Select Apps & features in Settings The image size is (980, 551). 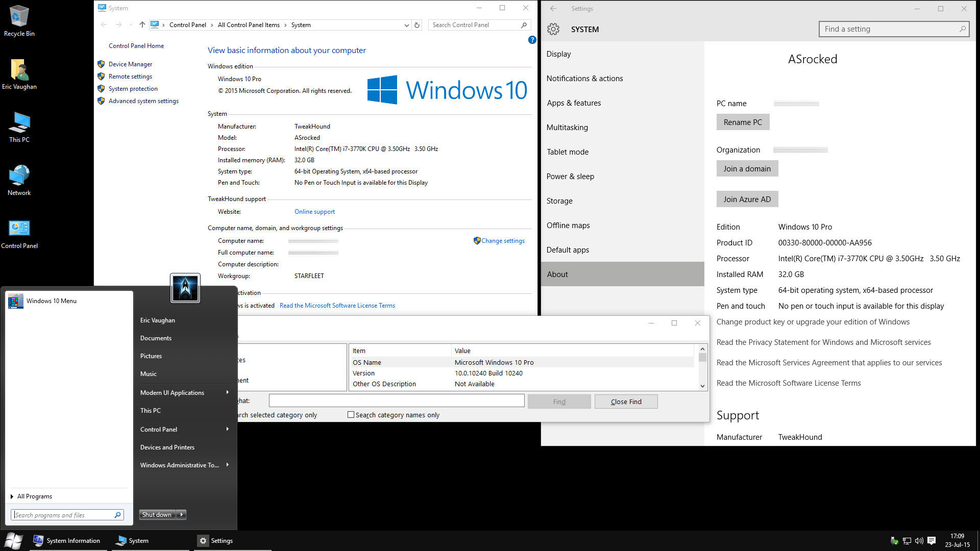point(623,103)
